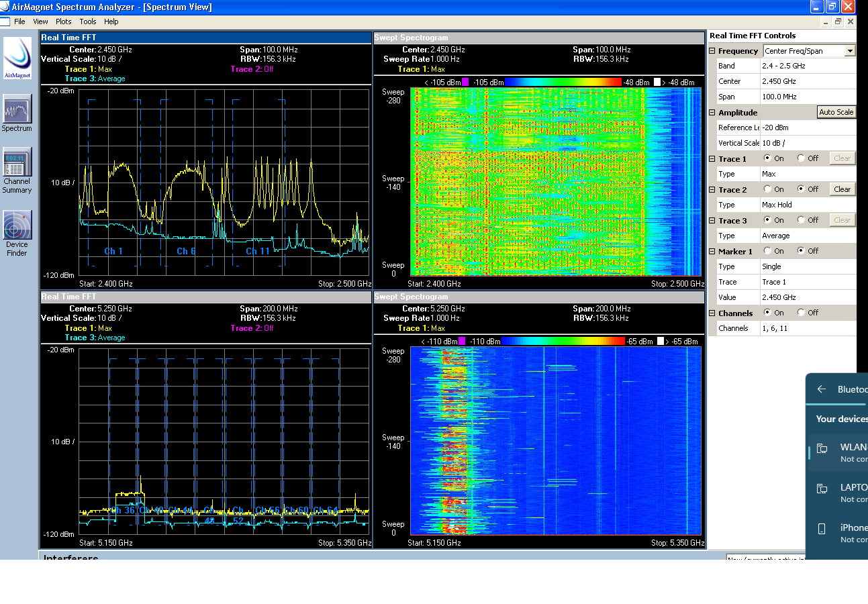
Task: Click the Ch 1 label in the 2.4 GHz FFT plot
Action: tap(113, 251)
